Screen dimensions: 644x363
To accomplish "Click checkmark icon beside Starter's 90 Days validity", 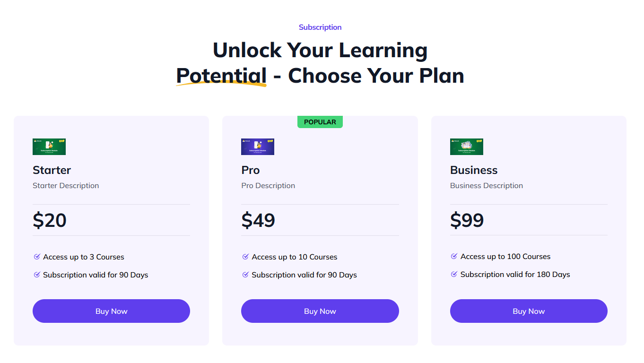I will coord(37,275).
